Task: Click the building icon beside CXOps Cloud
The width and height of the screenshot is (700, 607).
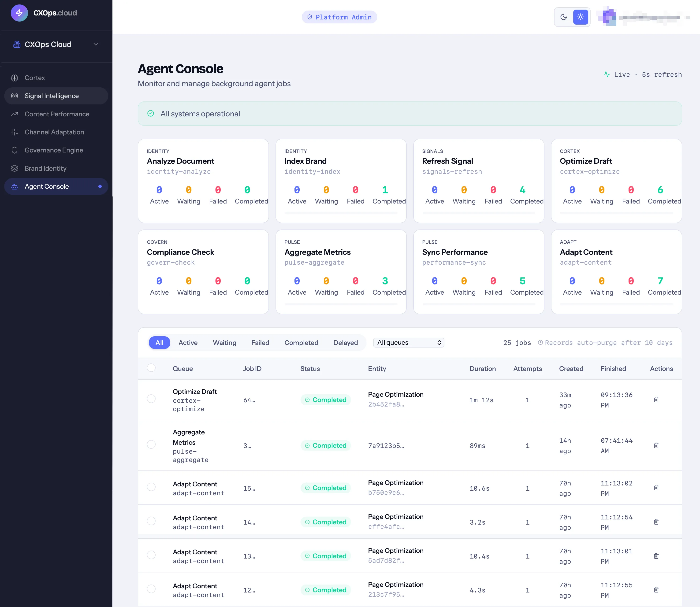Action: point(17,44)
